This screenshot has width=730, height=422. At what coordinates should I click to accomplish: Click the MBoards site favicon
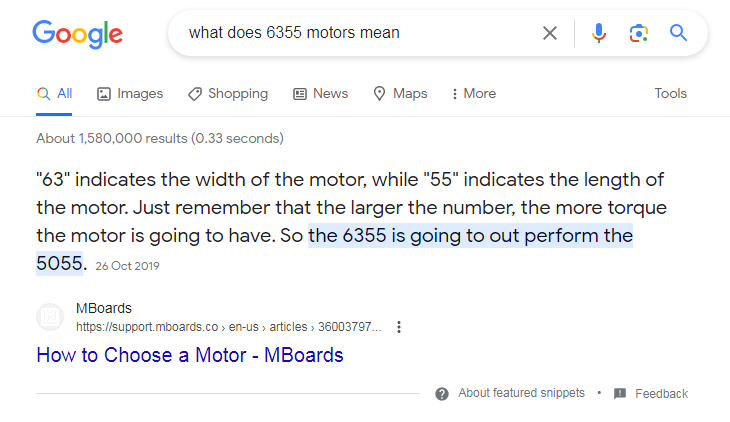[x=50, y=317]
